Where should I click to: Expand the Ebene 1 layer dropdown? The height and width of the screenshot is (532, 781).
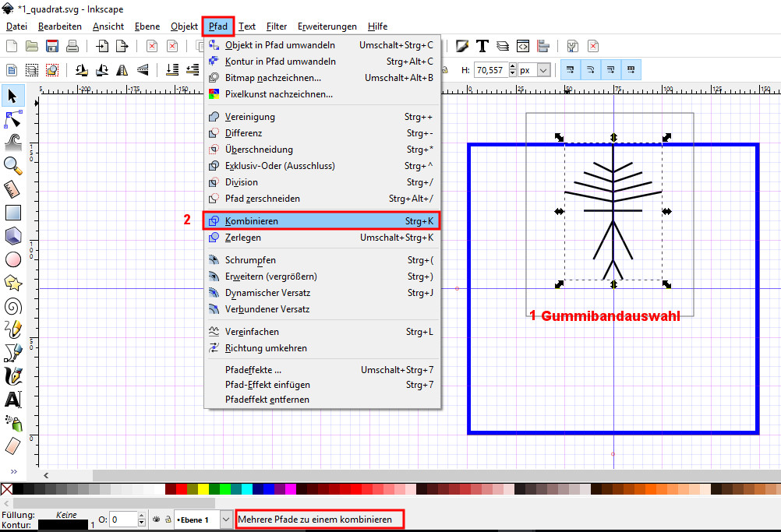coord(226,519)
